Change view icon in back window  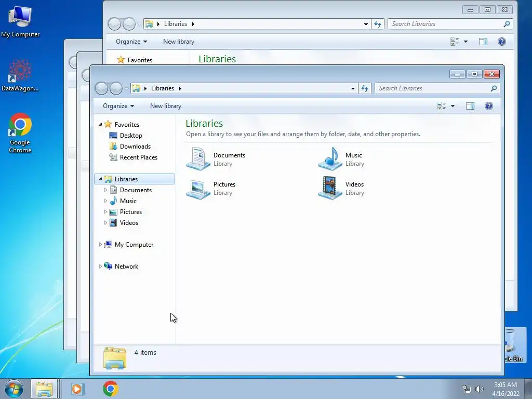[454, 42]
